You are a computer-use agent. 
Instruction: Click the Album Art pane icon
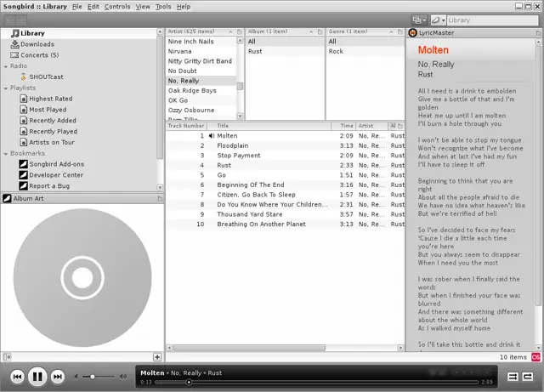tap(7, 199)
